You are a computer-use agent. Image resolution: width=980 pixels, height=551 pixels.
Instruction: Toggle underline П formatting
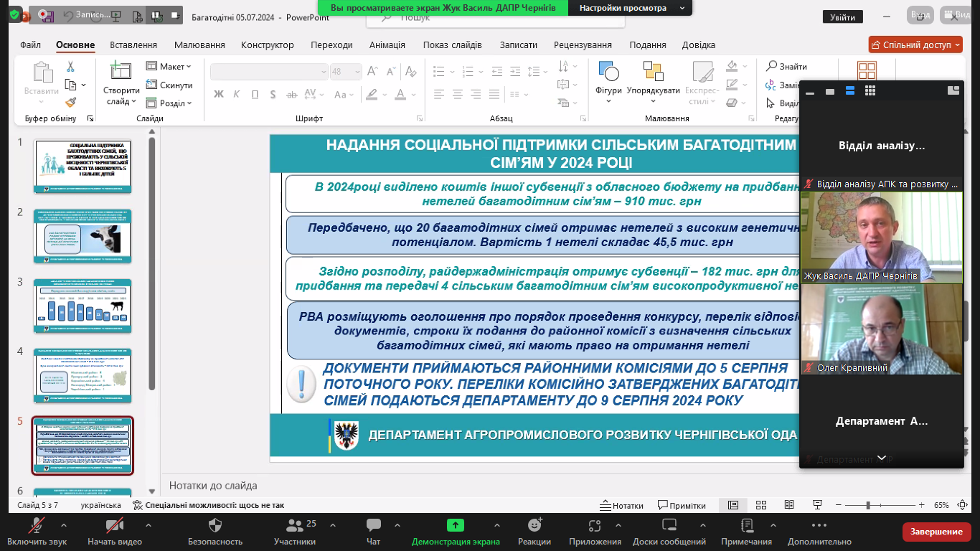pyautogui.click(x=255, y=94)
